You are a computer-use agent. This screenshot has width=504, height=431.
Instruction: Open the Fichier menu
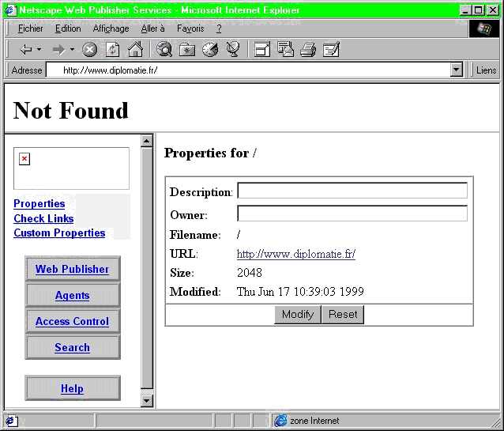[31, 28]
